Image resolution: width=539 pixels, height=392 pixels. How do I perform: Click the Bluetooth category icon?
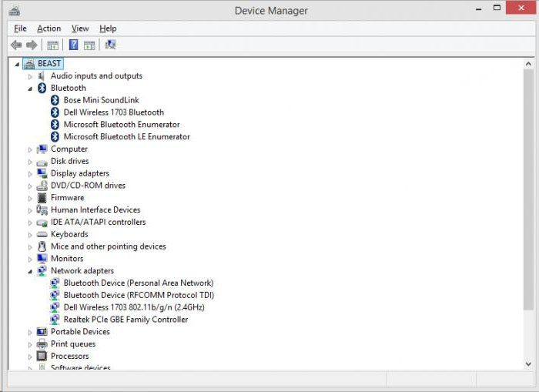pos(42,88)
